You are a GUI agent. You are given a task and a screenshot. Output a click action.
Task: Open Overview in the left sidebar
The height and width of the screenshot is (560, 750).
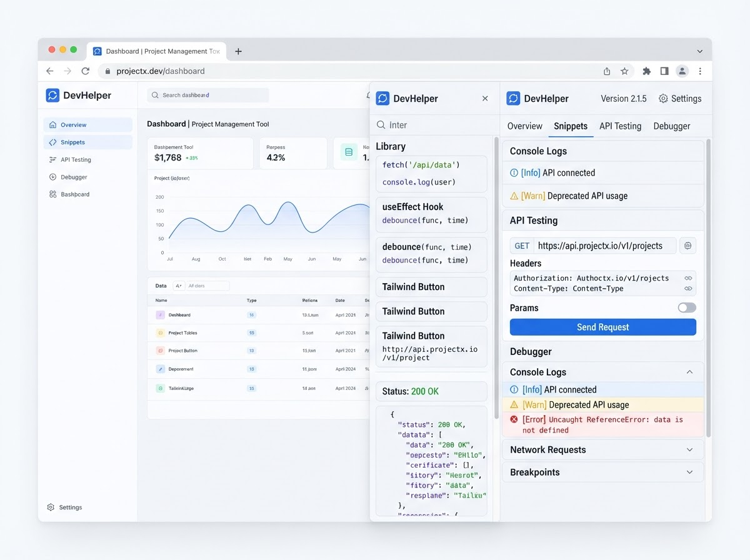[x=87, y=125]
